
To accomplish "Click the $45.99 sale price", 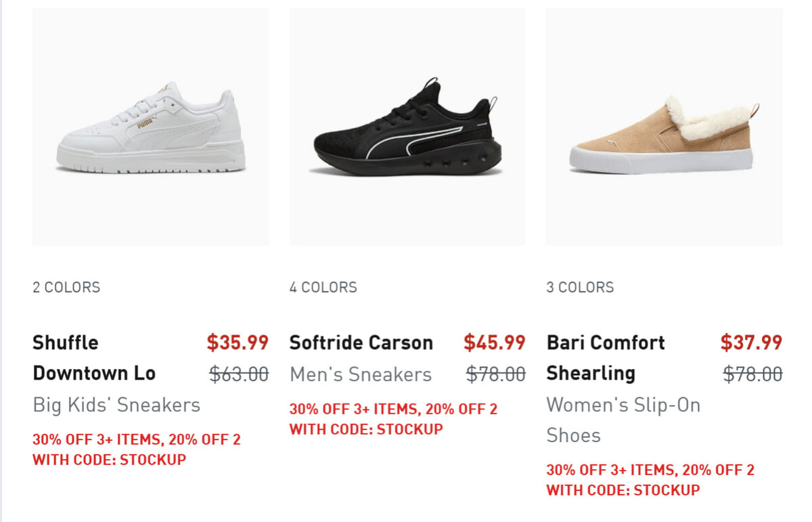I will 494,343.
